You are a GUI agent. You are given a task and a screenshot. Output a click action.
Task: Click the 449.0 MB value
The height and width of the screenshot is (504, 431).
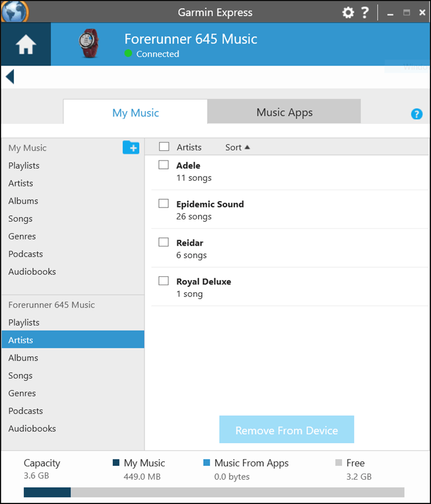(x=142, y=477)
